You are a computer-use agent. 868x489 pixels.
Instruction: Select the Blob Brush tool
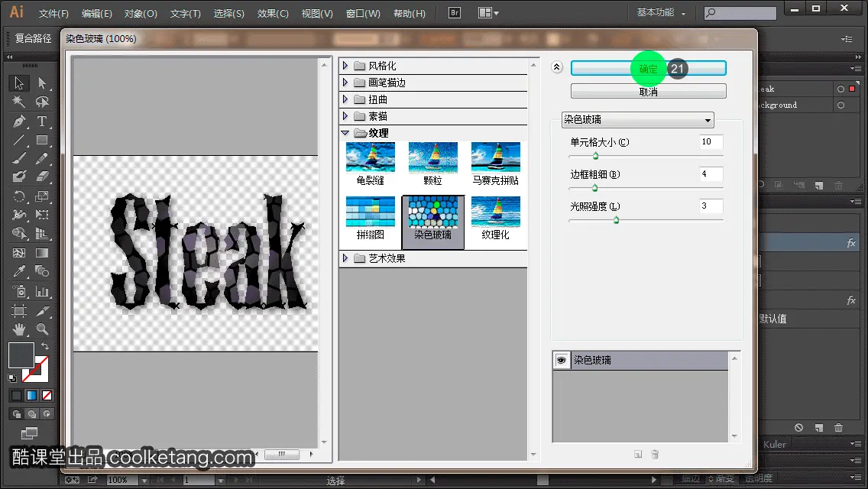pos(19,176)
